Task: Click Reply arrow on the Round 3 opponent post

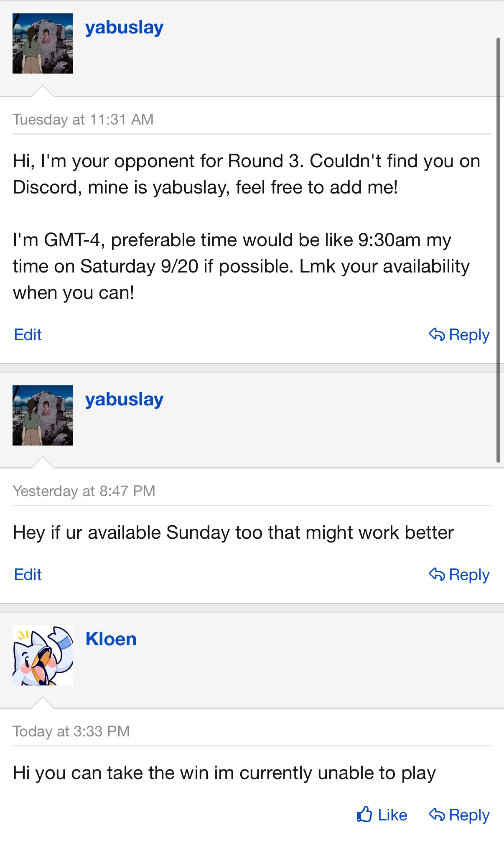Action: pos(459,335)
